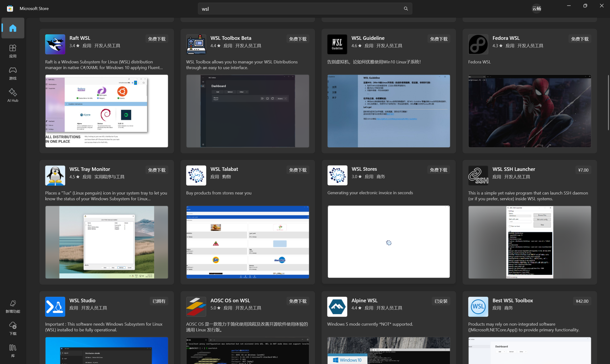
Task: Click the AOSC OS on WSL icon
Action: [196, 307]
